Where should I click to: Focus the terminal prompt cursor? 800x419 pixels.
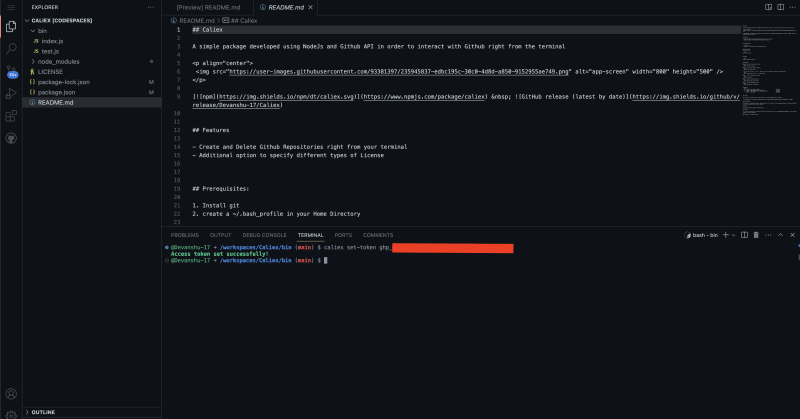point(326,260)
